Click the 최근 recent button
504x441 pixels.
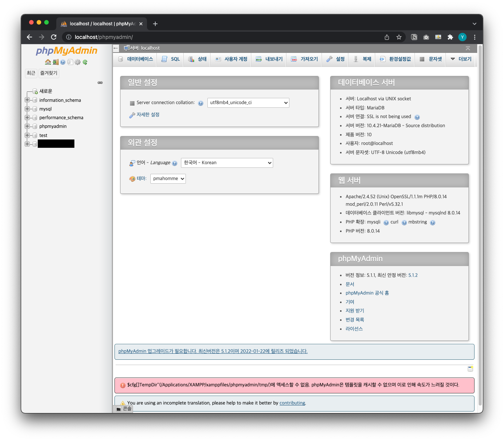click(x=31, y=73)
